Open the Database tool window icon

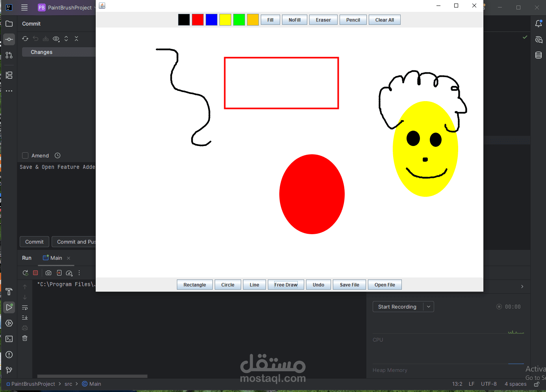tap(539, 55)
